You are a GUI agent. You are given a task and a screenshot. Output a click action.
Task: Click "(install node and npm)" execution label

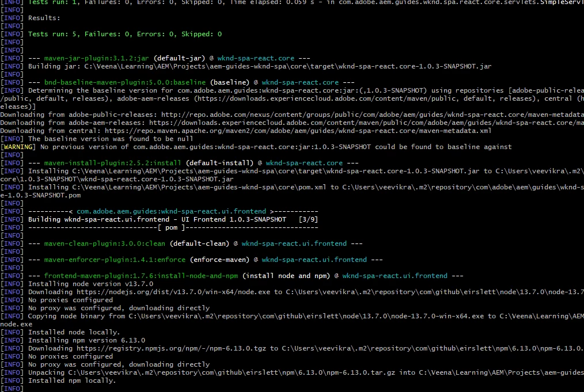[286, 276]
